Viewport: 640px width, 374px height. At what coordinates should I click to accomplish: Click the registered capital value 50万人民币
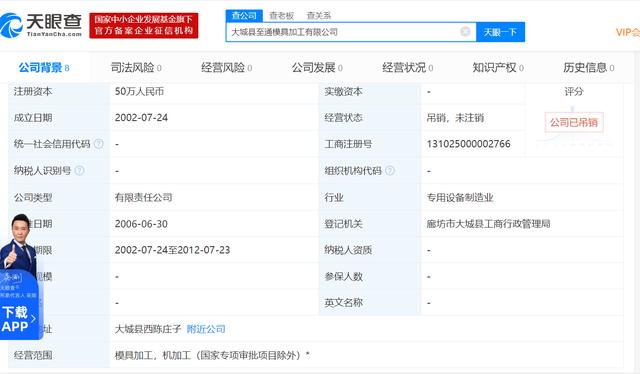coord(139,91)
